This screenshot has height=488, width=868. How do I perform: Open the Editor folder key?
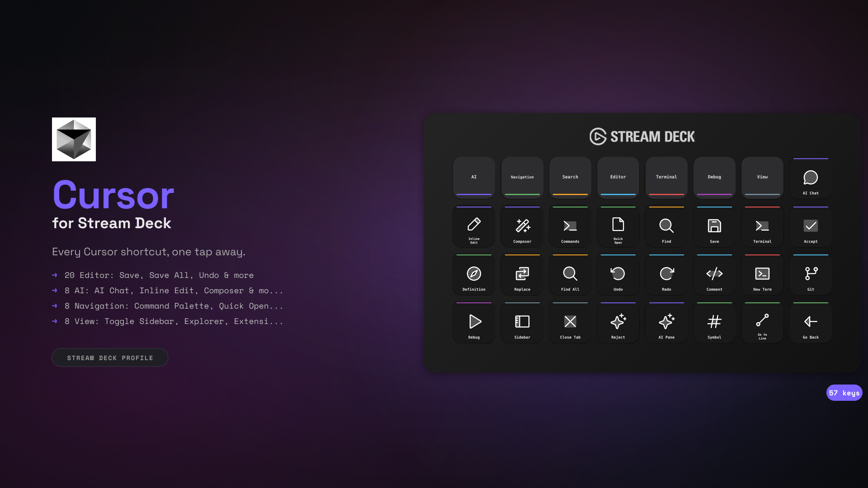[618, 177]
